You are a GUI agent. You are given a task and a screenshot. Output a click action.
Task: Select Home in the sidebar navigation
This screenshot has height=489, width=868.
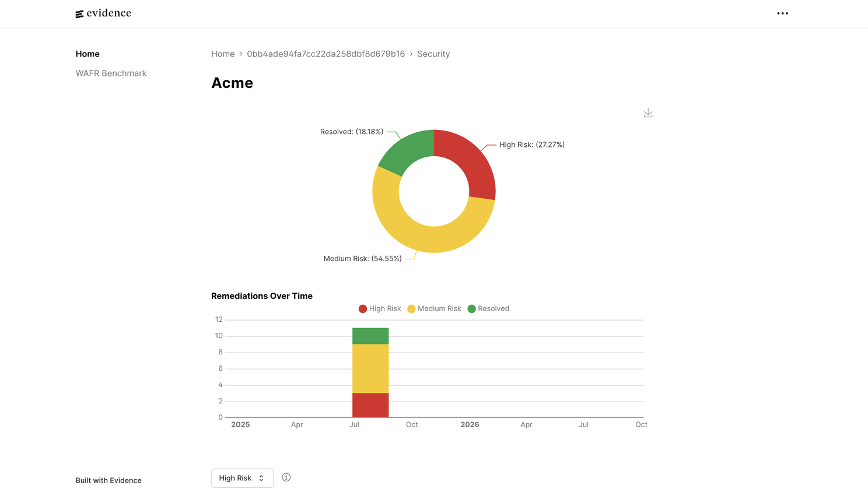(x=87, y=54)
